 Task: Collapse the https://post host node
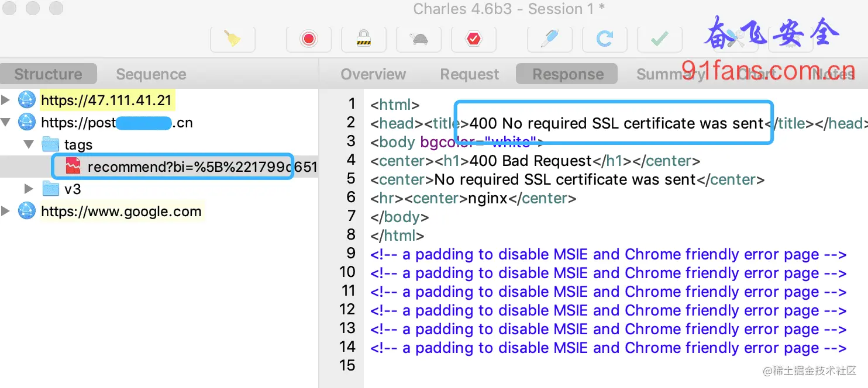[x=6, y=122]
